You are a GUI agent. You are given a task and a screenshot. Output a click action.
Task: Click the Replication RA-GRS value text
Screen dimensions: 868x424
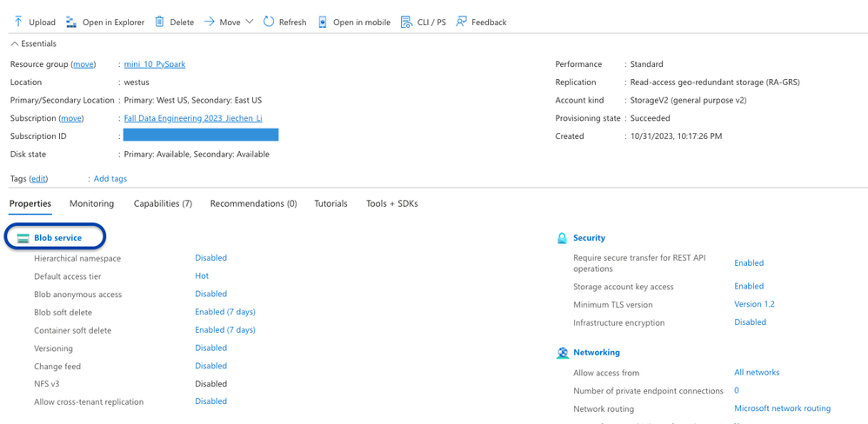(x=715, y=83)
